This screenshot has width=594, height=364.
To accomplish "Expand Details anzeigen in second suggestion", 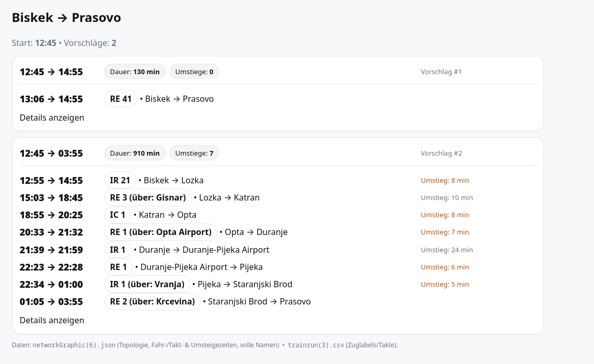I will 52,320.
